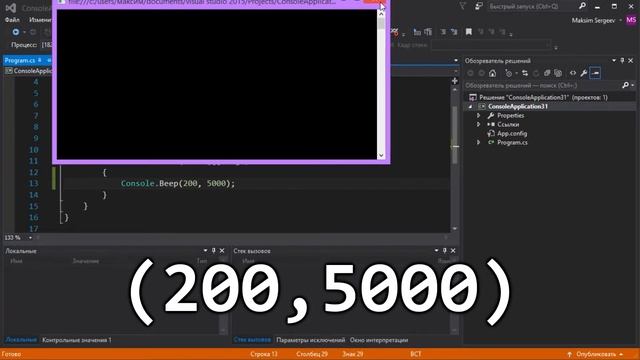Click the navigate backward toolbar button

pyautogui.click(x=16, y=32)
